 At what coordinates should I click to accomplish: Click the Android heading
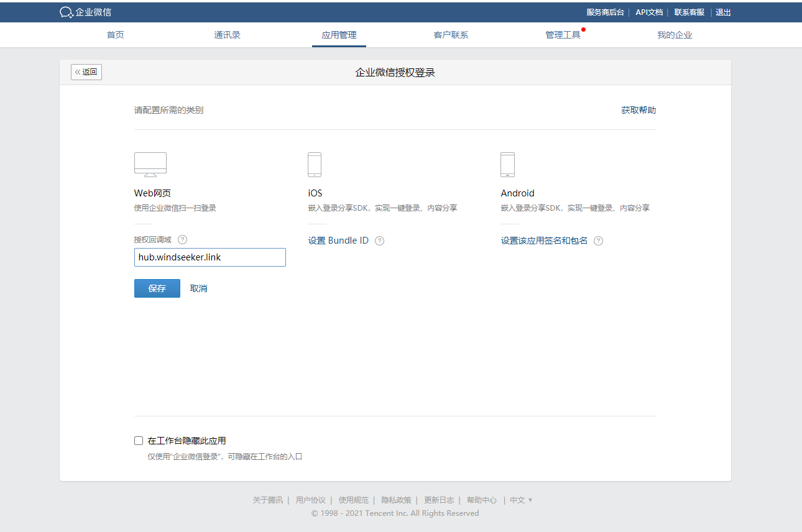pos(517,193)
